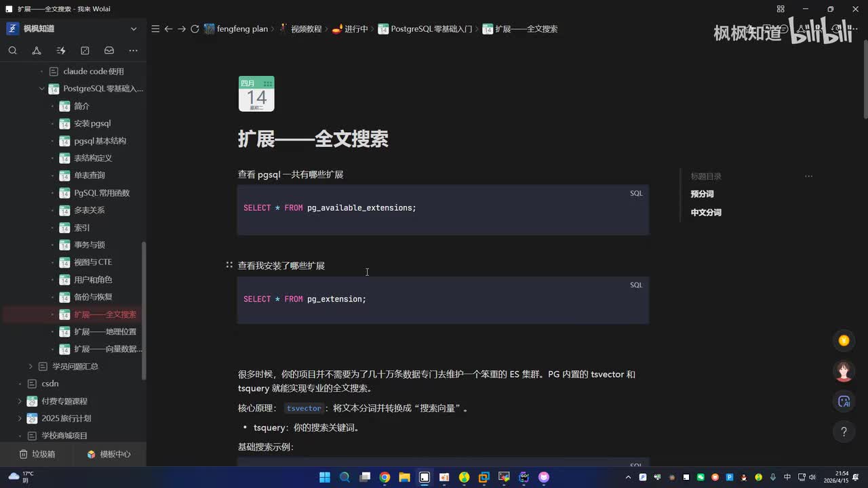Expand the 学员问题汇总 tree node
This screenshot has height=488, width=868.
point(31,366)
